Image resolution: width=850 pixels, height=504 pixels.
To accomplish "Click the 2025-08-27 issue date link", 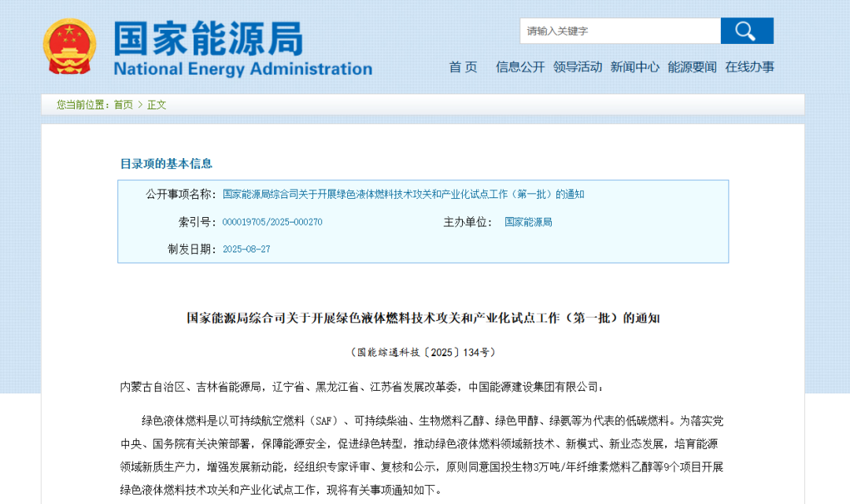I will (x=246, y=249).
